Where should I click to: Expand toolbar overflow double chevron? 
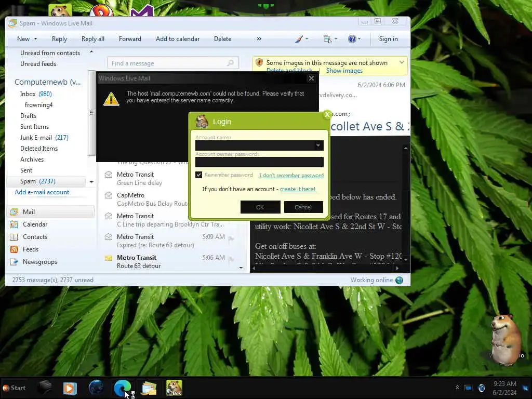[259, 39]
